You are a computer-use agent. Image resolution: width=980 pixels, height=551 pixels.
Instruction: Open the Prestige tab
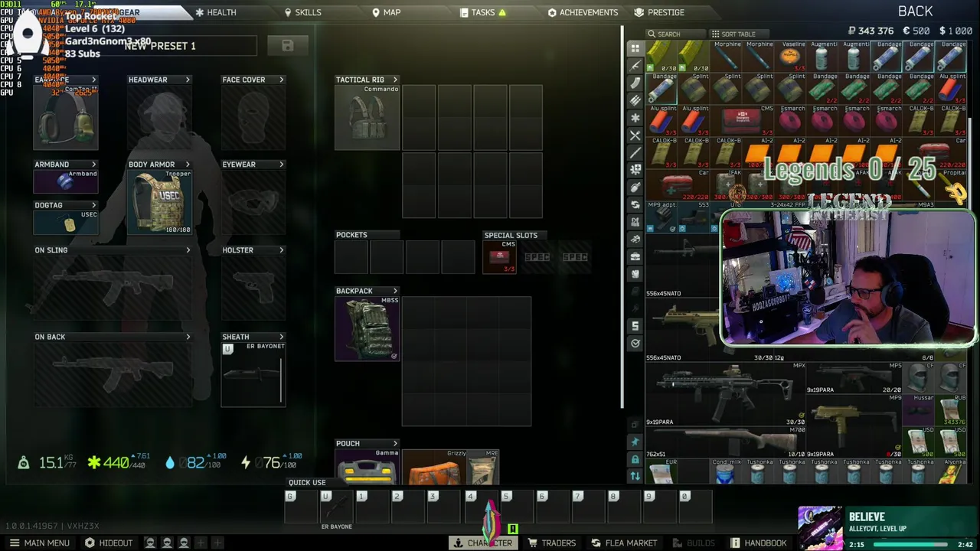pyautogui.click(x=659, y=12)
